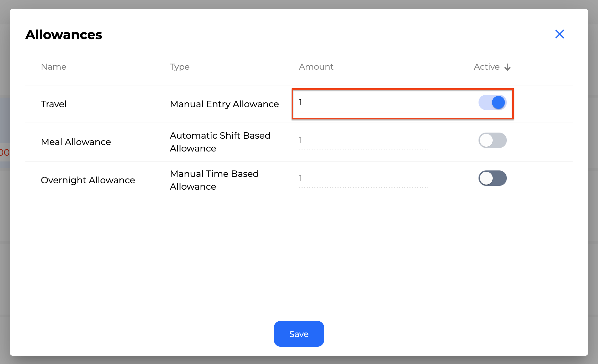Close the Allowances dialog with the X

[559, 34]
